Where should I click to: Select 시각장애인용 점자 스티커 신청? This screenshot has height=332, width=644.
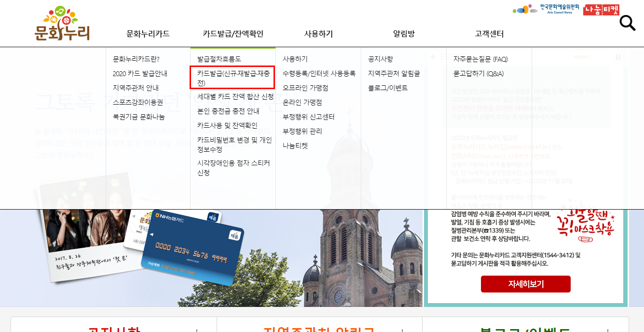233,168
